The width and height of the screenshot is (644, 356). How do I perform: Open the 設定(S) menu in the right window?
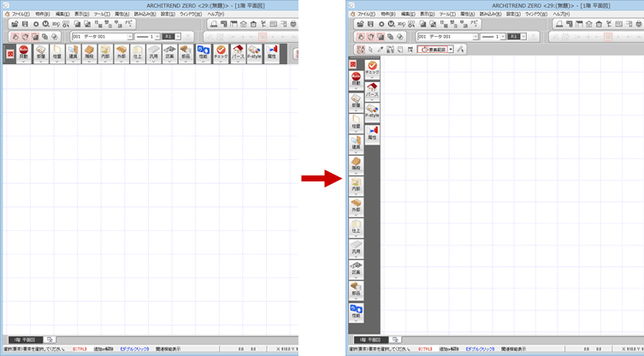point(513,14)
